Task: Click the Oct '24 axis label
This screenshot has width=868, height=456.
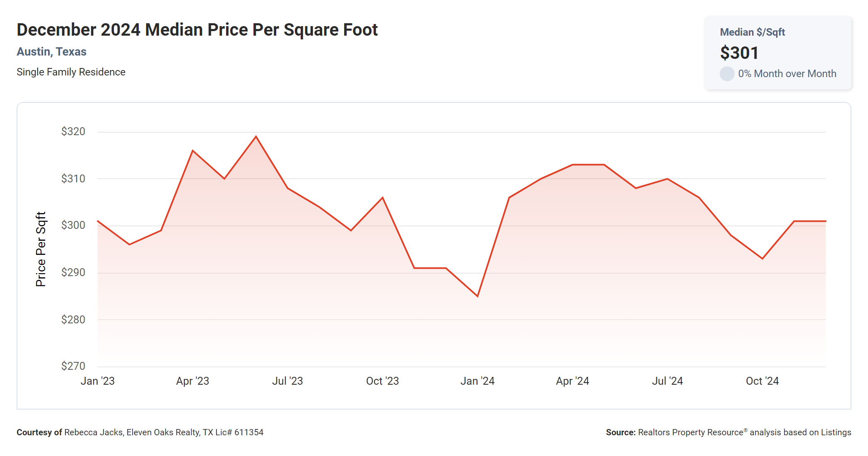Action: coord(762,381)
